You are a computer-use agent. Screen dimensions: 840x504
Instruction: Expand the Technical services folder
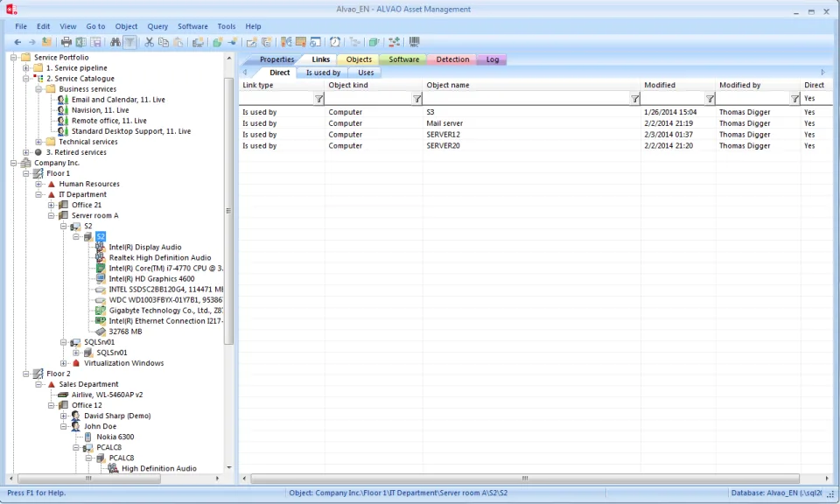click(38, 142)
